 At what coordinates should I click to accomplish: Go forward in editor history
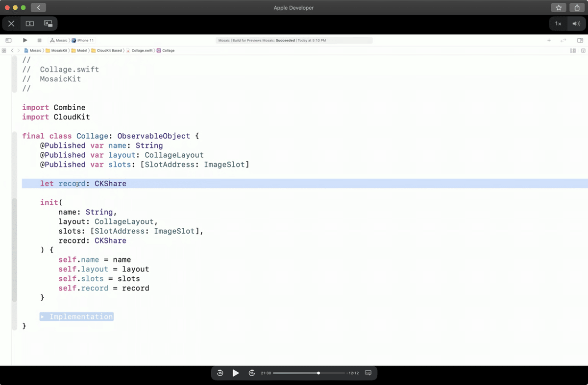coord(19,50)
